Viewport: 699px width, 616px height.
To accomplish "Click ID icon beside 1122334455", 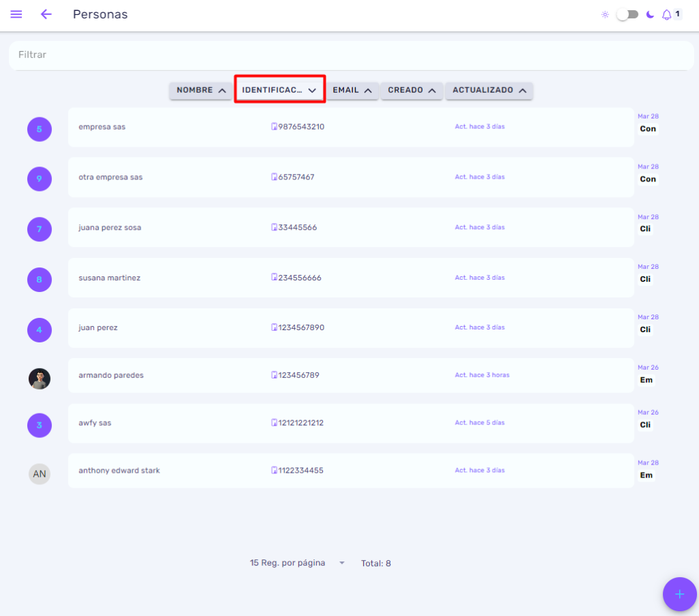I will coord(274,470).
